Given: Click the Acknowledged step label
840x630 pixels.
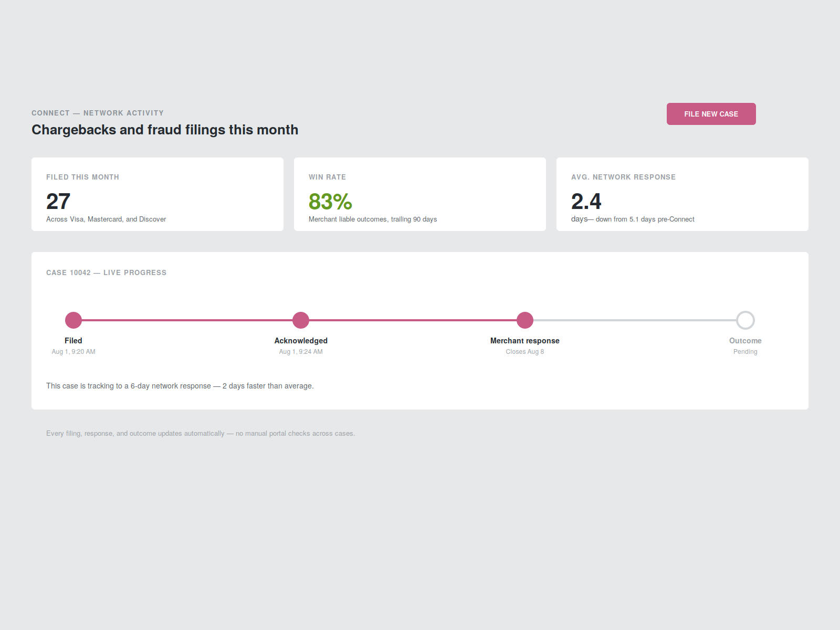Looking at the screenshot, I should tap(301, 341).
